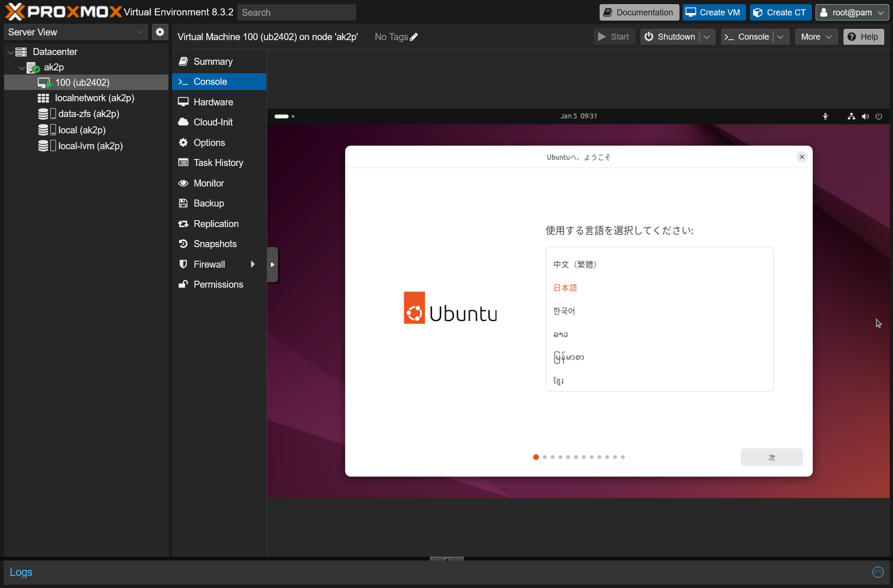Select 한국어 language
The width and height of the screenshot is (893, 588).
tap(659, 311)
